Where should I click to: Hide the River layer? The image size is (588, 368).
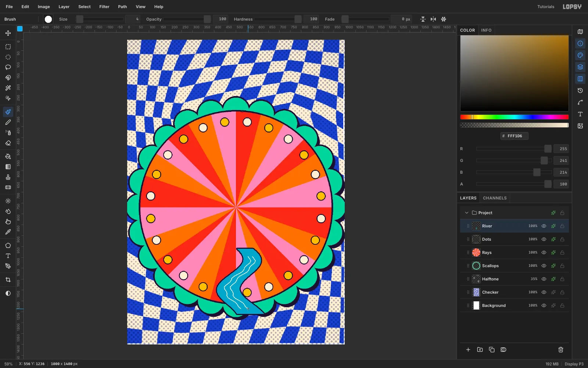click(x=544, y=226)
